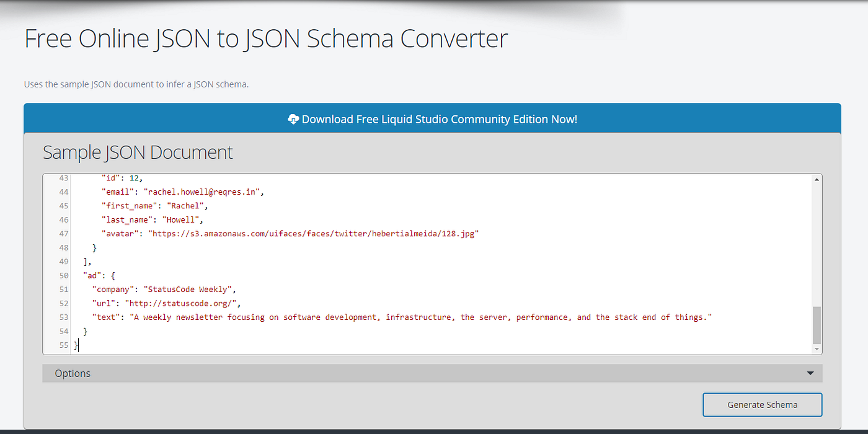868x434 pixels.
Task: Click the cloud download icon in the banner
Action: click(293, 119)
